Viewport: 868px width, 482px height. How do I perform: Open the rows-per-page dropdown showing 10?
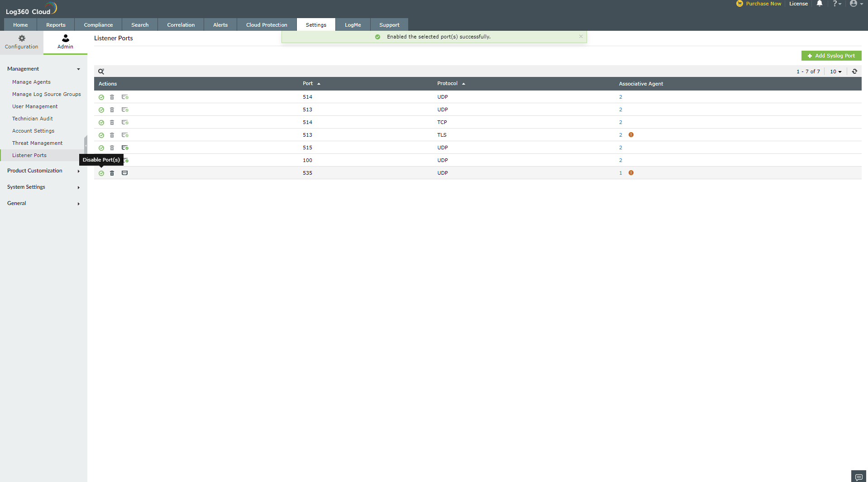pyautogui.click(x=835, y=72)
